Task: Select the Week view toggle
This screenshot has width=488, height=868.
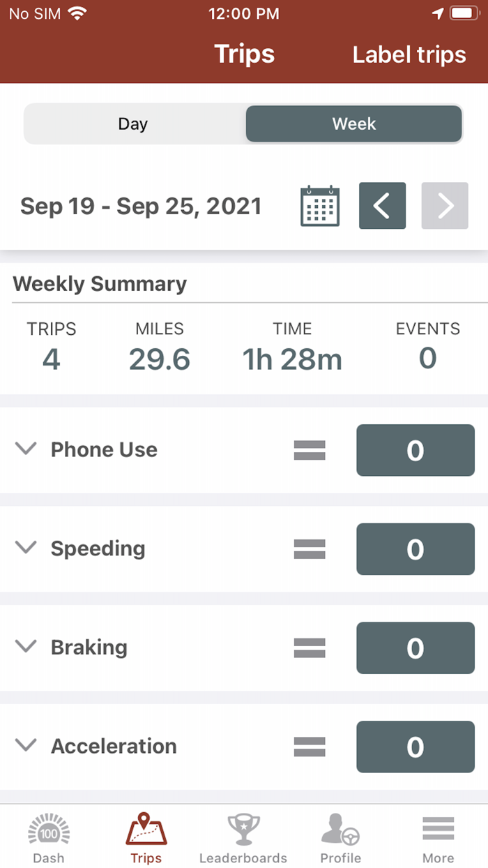Action: coord(353,124)
